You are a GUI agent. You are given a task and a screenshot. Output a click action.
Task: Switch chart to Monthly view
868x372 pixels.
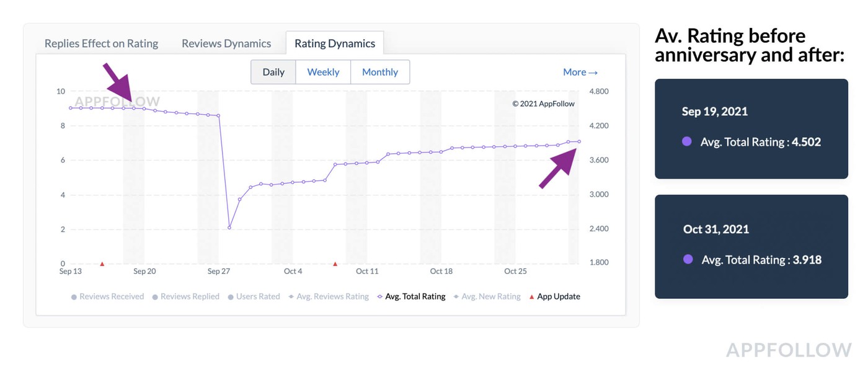click(x=379, y=72)
